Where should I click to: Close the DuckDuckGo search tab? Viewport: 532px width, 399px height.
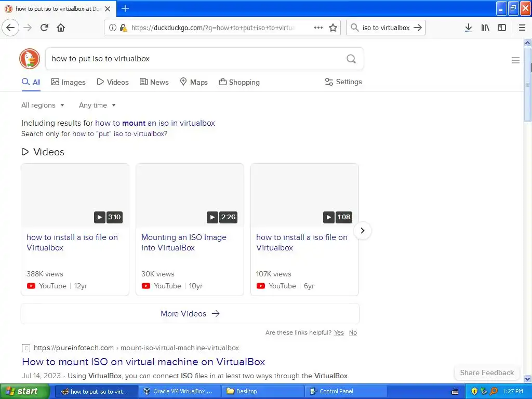tap(108, 9)
